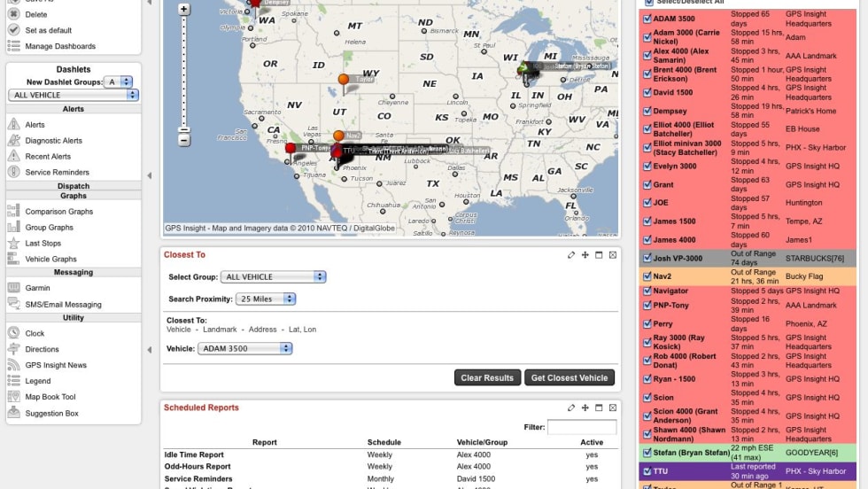Toggle the Dempsey vehicle checkbox

tap(647, 112)
